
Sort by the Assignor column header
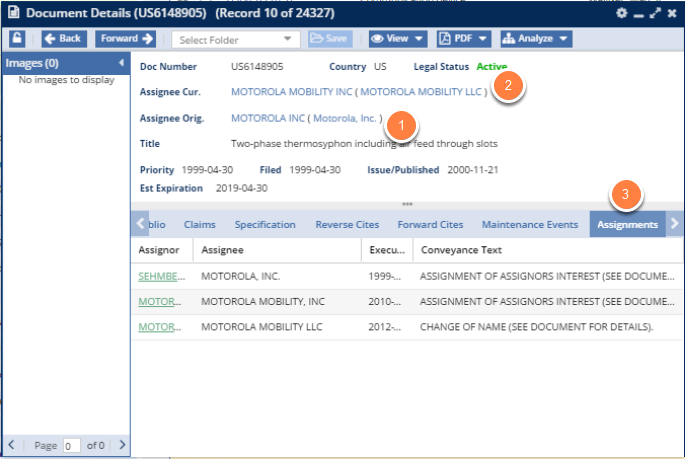162,250
